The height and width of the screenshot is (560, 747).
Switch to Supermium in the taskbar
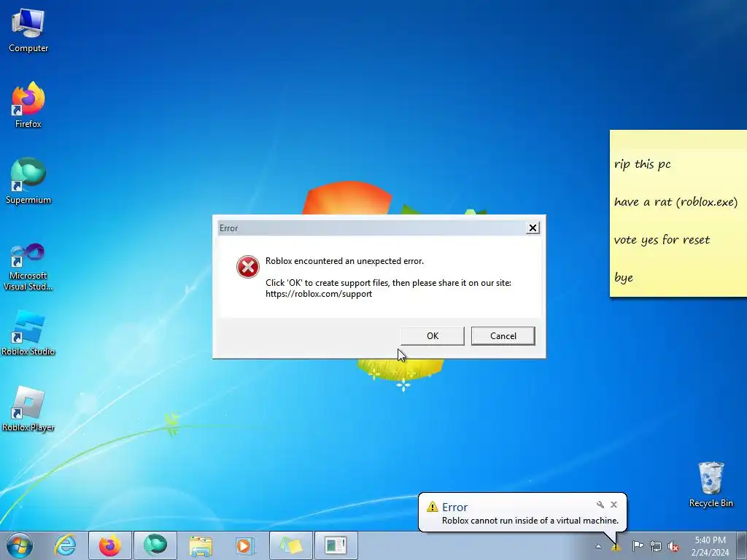(x=155, y=545)
